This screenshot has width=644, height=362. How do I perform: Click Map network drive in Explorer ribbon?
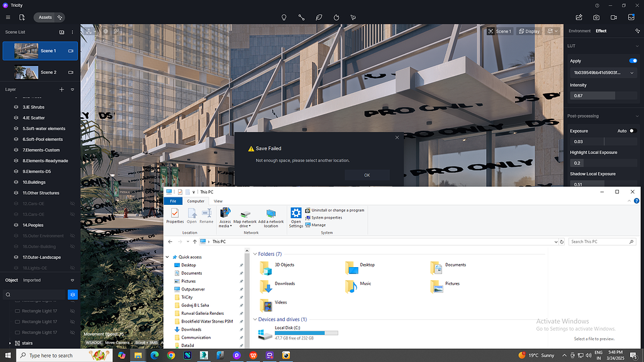click(x=245, y=219)
